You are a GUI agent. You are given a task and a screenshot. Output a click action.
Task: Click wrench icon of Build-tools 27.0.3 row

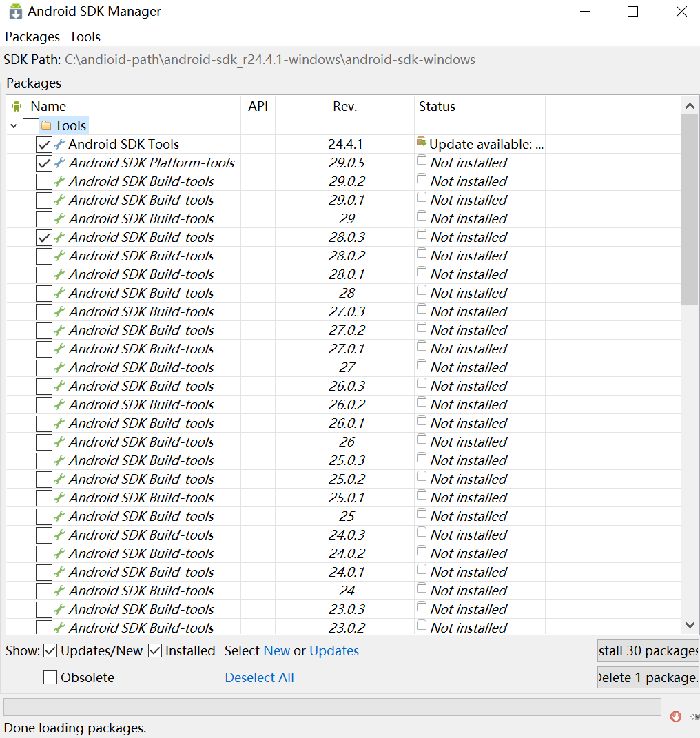coord(59,311)
